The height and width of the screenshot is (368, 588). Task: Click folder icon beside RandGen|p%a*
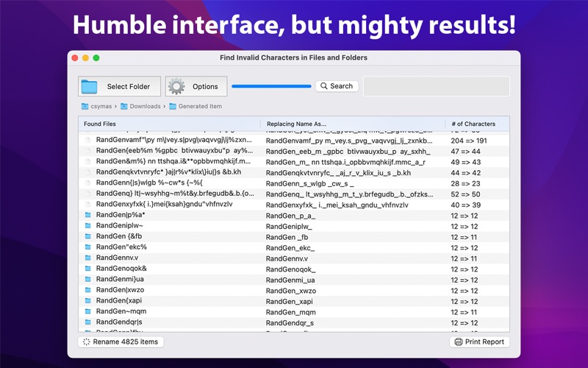(x=87, y=215)
